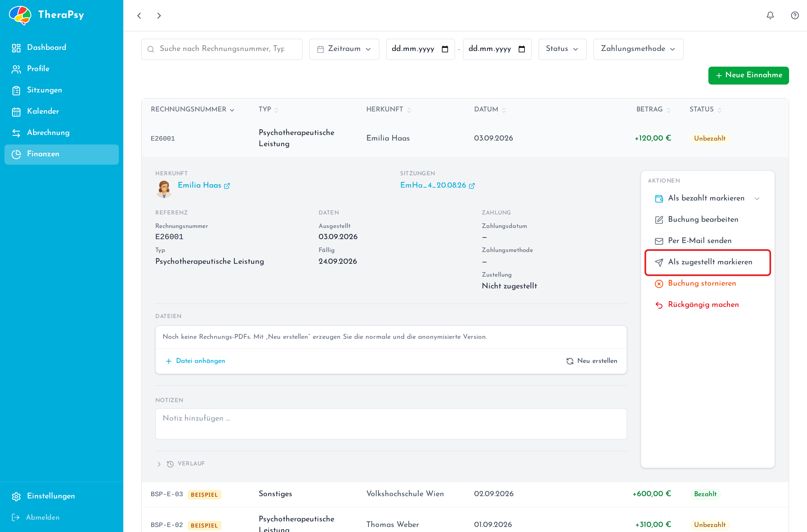Image resolution: width=807 pixels, height=532 pixels.
Task: Click Als zugestellt markieren action
Action: tap(708, 262)
